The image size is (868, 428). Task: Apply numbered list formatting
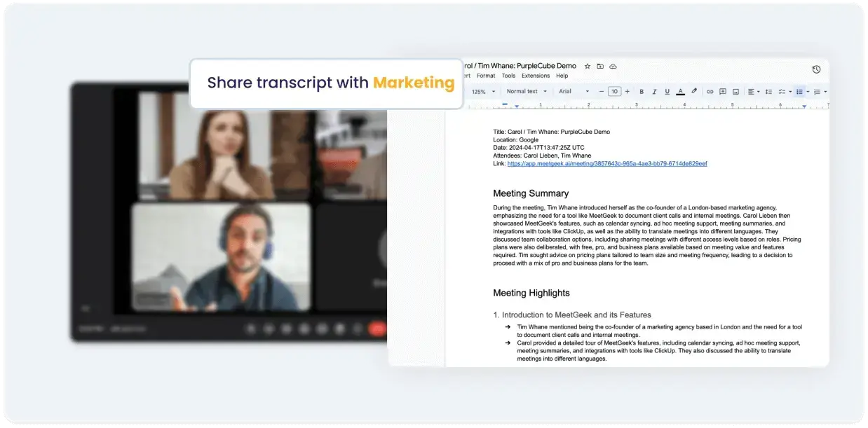pos(817,91)
